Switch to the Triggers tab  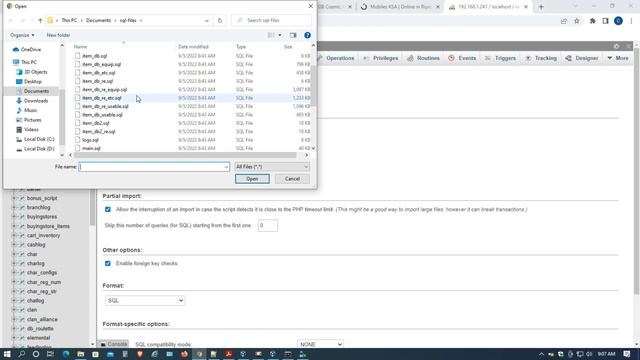500,58
